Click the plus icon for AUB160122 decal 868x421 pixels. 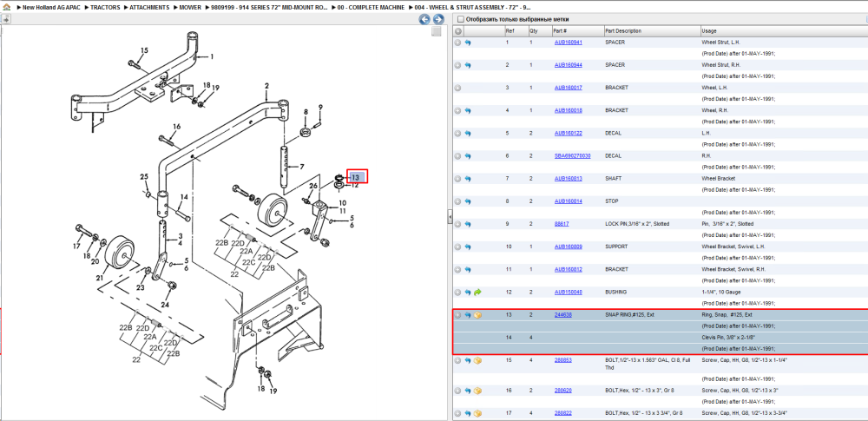(457, 134)
